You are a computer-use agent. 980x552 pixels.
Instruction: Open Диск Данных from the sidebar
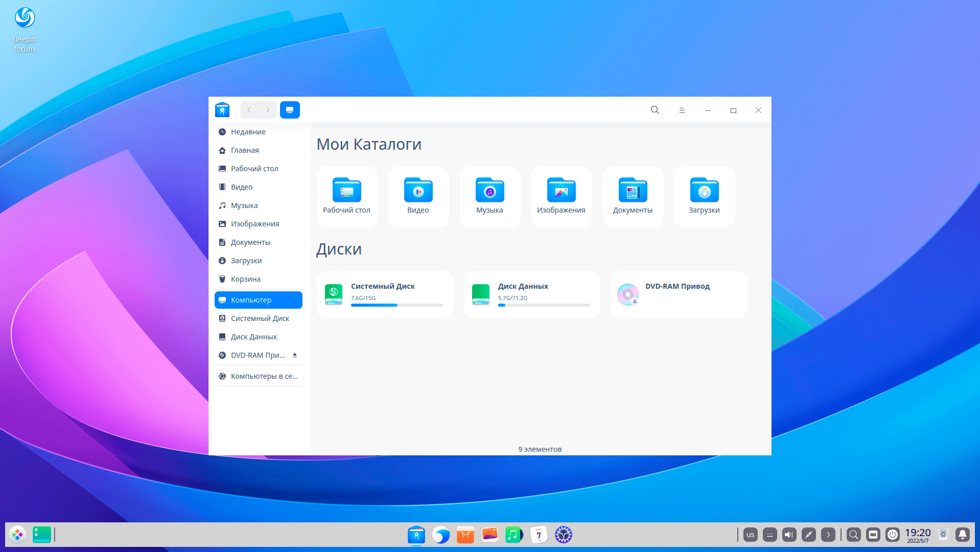[x=259, y=337]
